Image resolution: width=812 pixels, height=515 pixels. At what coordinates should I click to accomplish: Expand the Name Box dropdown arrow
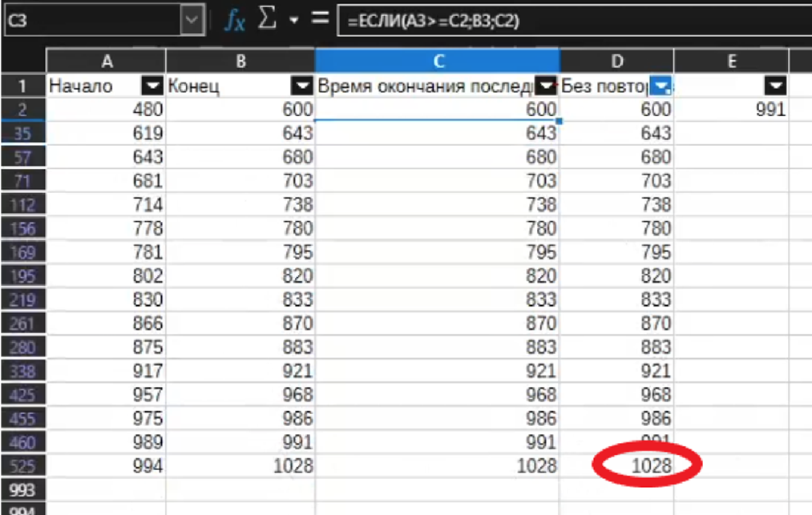(191, 21)
